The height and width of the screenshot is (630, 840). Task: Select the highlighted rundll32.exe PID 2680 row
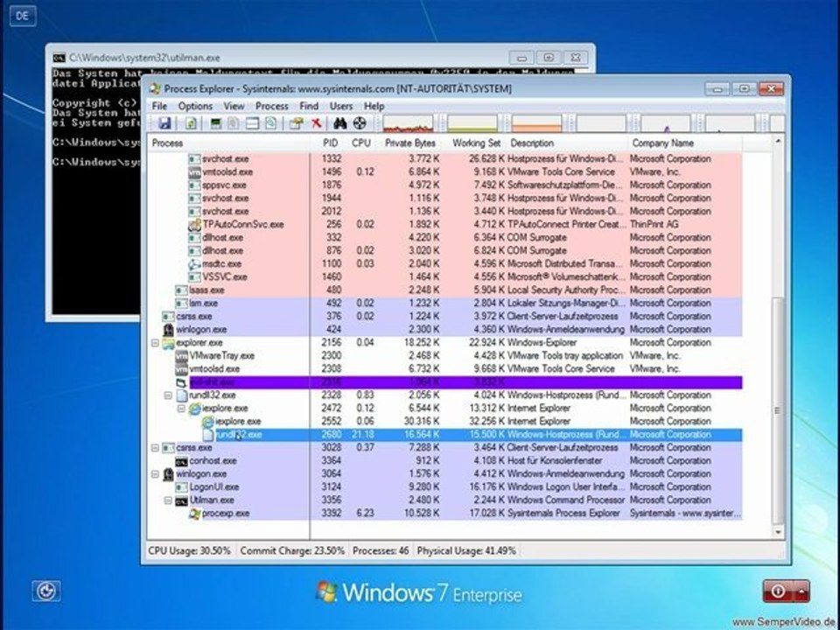(445, 435)
